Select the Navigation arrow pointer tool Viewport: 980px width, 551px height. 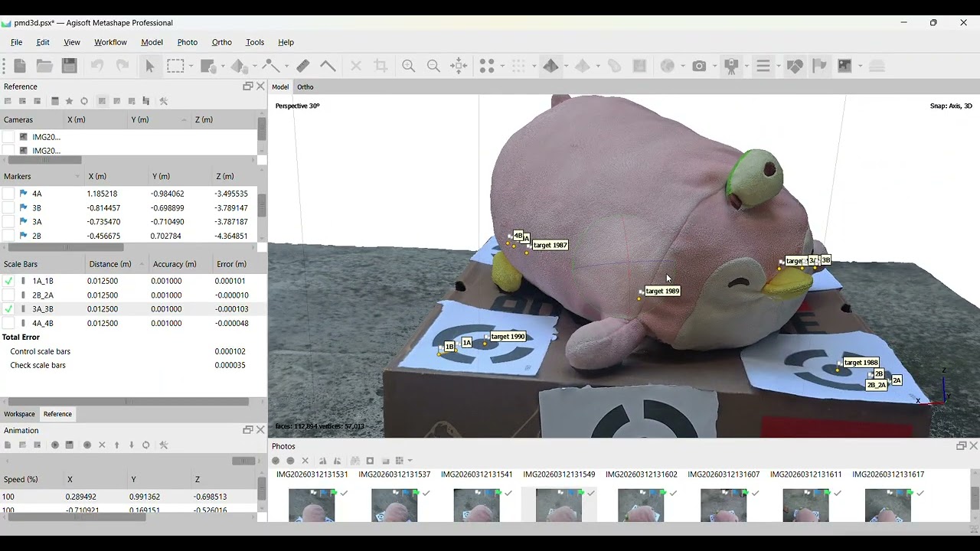point(150,66)
